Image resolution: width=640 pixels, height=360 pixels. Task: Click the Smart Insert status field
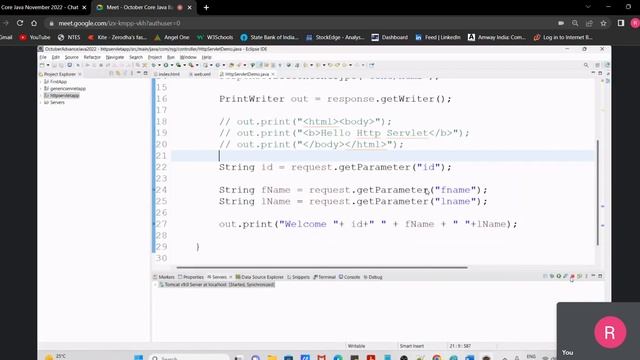click(x=411, y=346)
